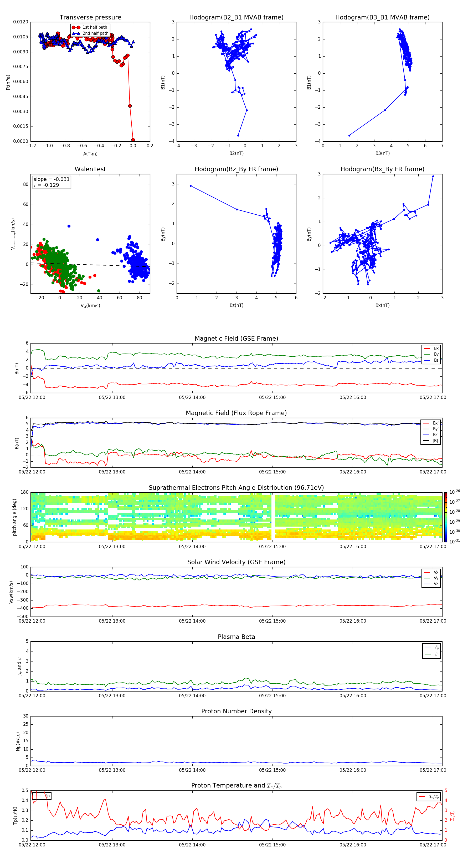
Task: Click the "Bz(nT)" x-axis label
Action: pyautogui.click(x=236, y=305)
